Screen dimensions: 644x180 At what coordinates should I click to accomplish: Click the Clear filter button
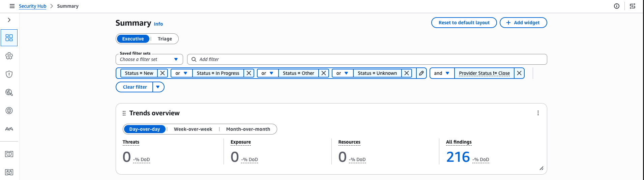pyautogui.click(x=135, y=87)
